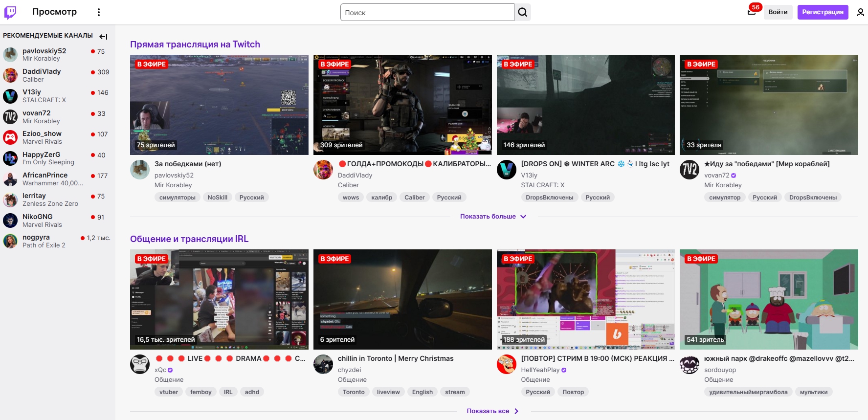
Task: Open chyzdei night drive stream thumbnail
Action: coord(402,299)
